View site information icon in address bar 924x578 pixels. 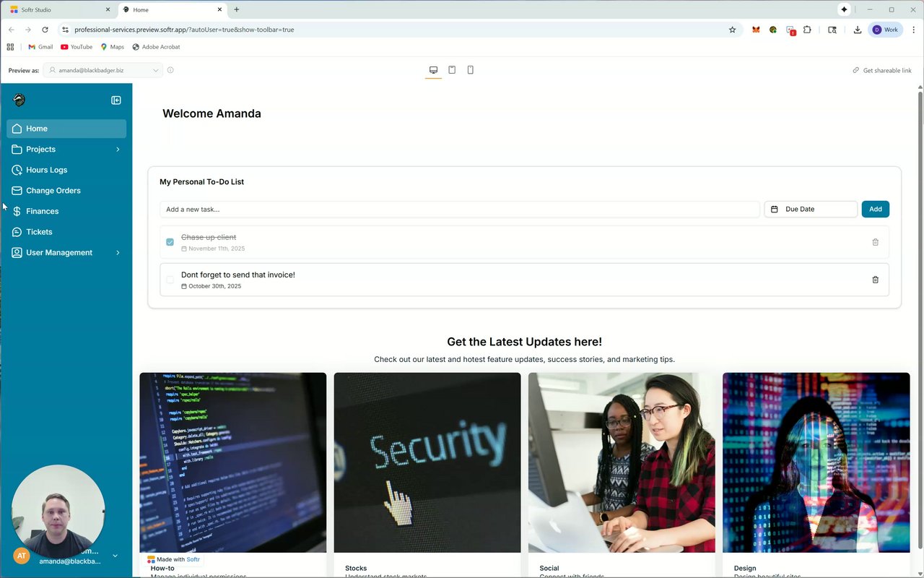[65, 30]
